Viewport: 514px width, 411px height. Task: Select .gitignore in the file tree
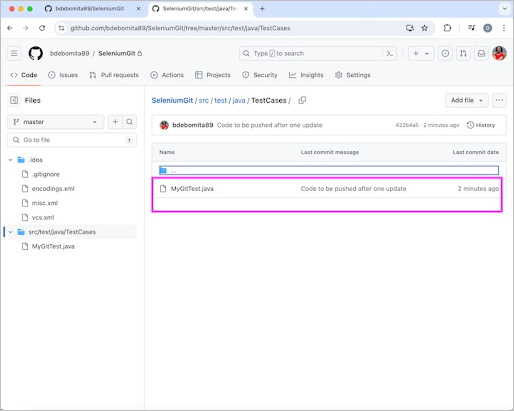(x=46, y=174)
